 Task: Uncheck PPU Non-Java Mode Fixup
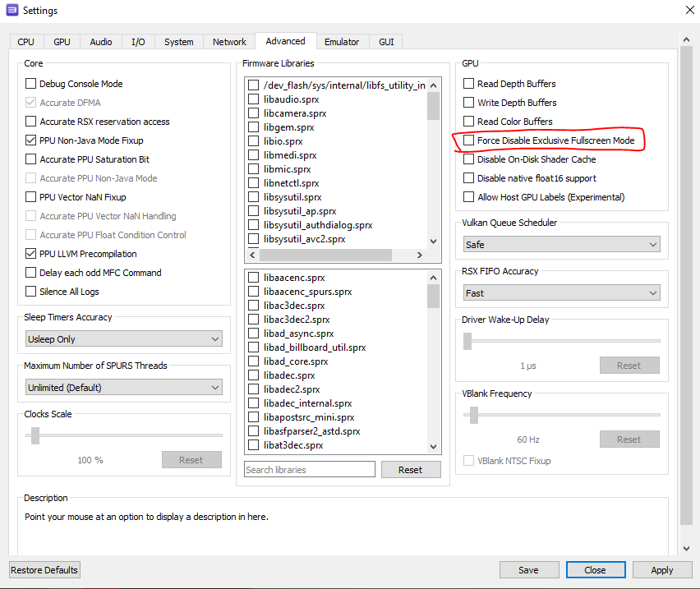tap(30, 140)
